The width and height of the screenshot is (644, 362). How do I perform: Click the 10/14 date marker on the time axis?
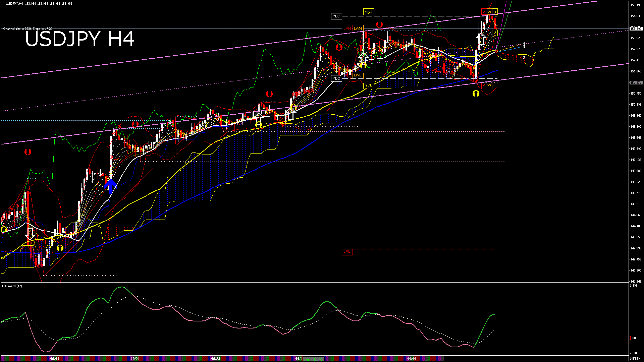(x=55, y=359)
